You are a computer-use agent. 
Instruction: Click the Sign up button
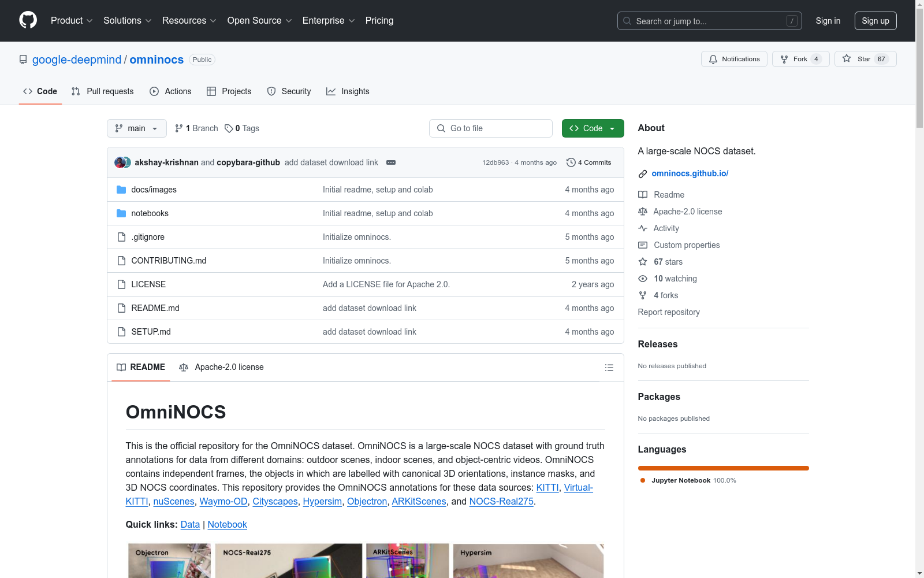tap(875, 21)
